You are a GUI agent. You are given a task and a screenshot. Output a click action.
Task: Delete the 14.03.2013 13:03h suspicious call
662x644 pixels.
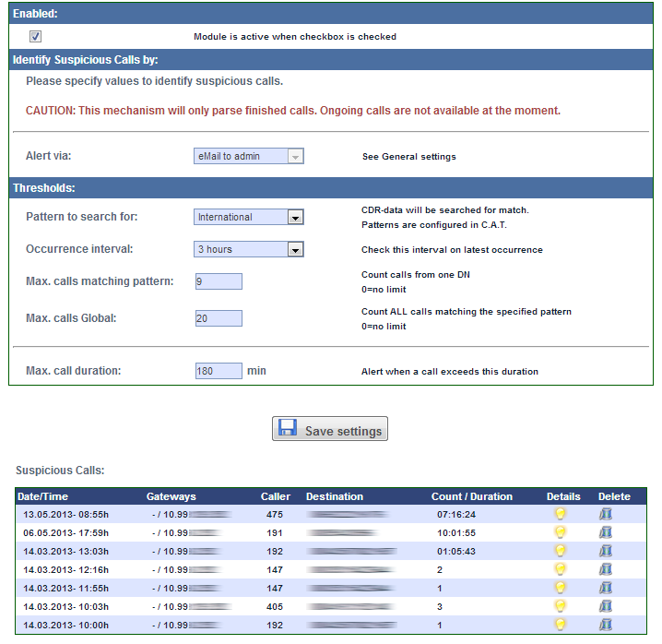[x=606, y=551]
